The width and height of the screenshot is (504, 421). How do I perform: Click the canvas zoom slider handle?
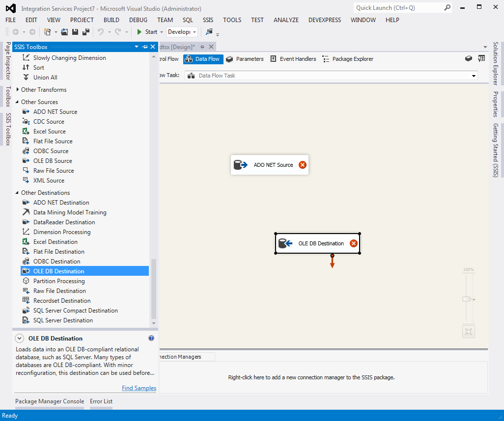(467, 299)
